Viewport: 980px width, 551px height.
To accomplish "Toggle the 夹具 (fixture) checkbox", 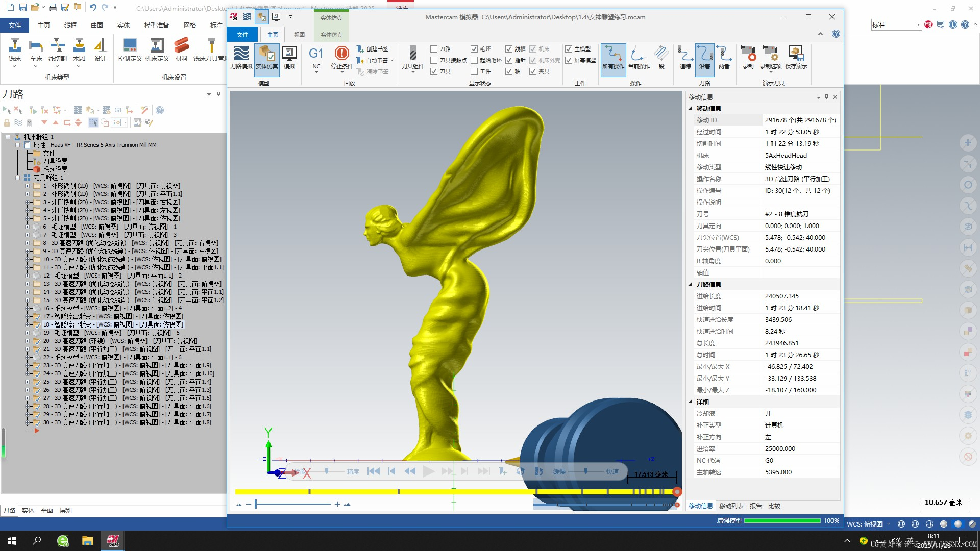I will point(533,71).
